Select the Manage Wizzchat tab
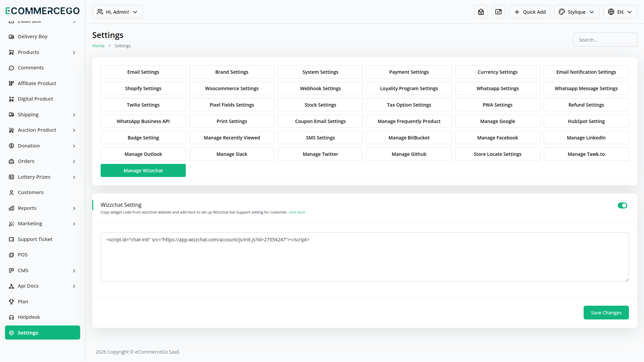Viewport: 644px width, 362px height. point(143,170)
